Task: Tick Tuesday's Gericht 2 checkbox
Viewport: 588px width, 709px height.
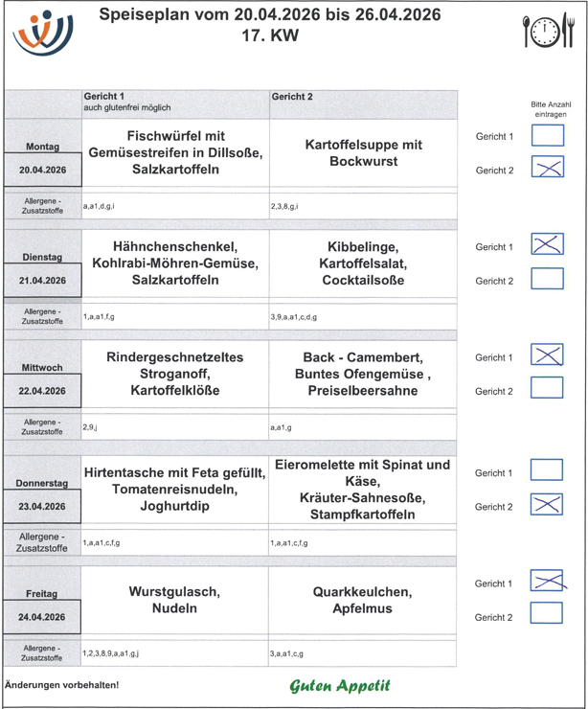Action: (547, 280)
